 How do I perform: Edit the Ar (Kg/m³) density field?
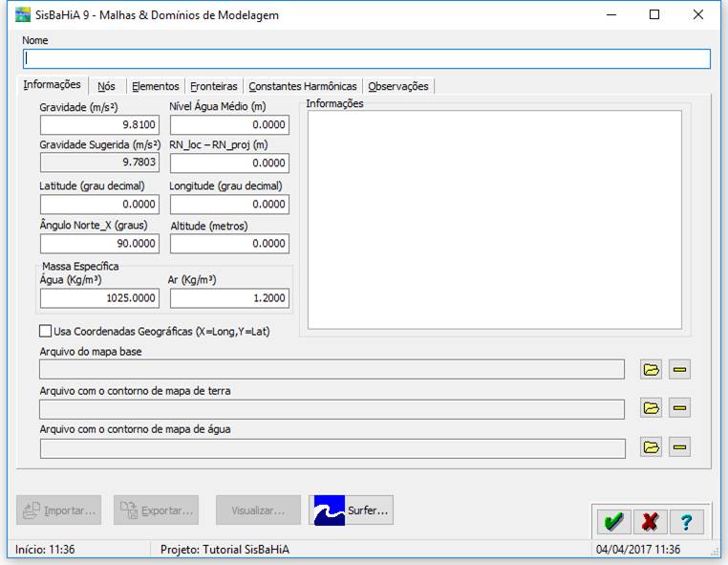(x=229, y=298)
